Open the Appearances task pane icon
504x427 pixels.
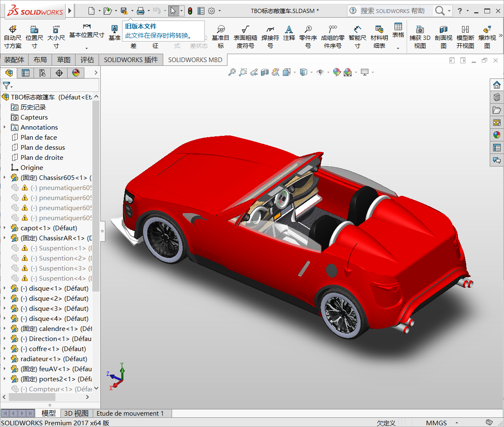coord(497,135)
